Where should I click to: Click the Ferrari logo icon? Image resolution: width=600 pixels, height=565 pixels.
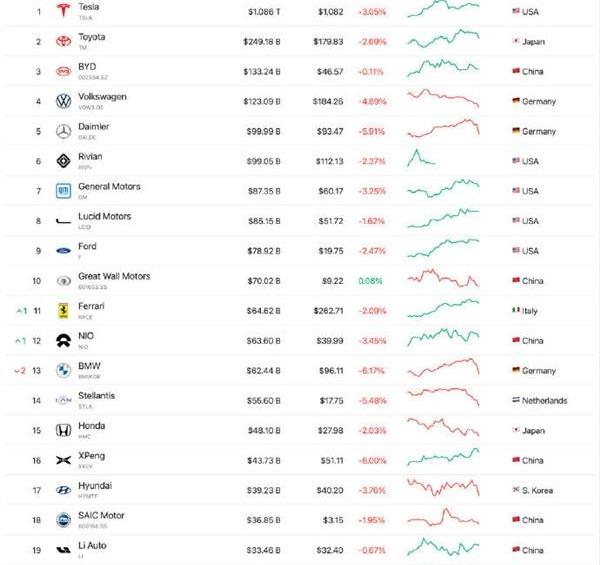(x=62, y=310)
